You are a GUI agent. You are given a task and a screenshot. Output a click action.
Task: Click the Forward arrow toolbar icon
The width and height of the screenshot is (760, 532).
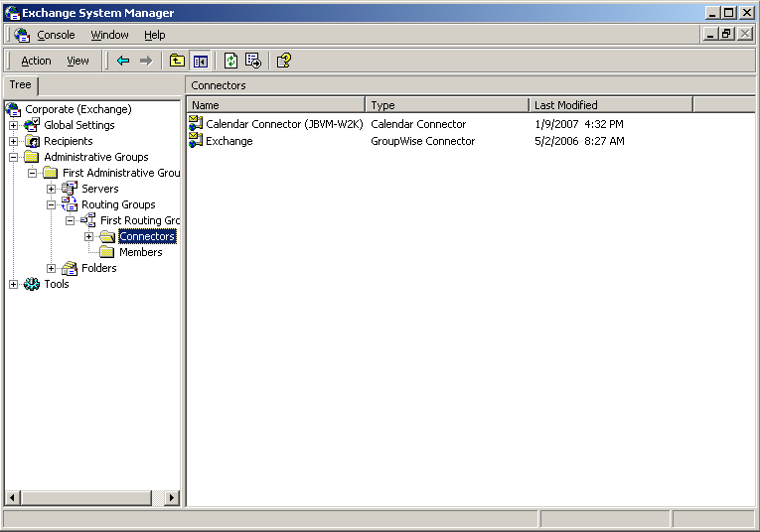(146, 61)
